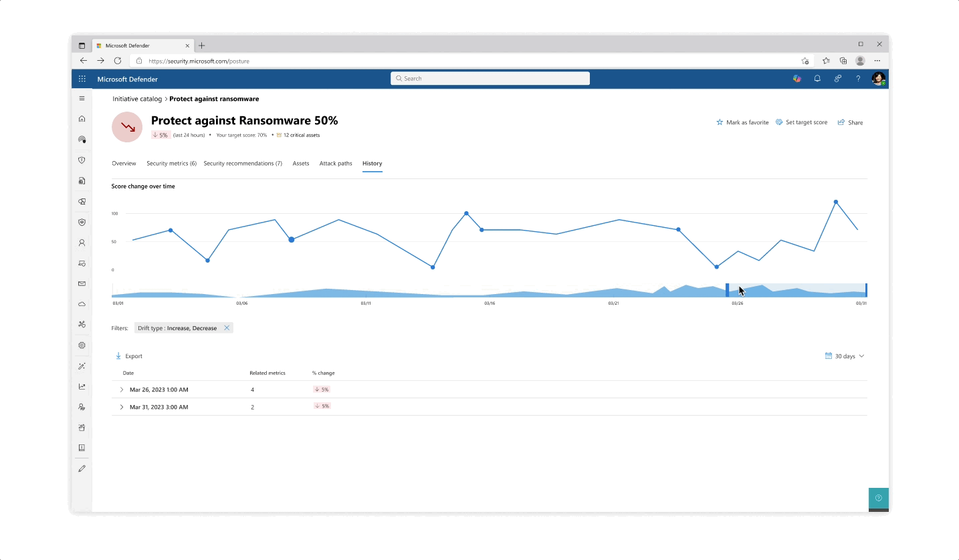The image size is (959, 560).
Task: Click the Export button
Action: [128, 356]
